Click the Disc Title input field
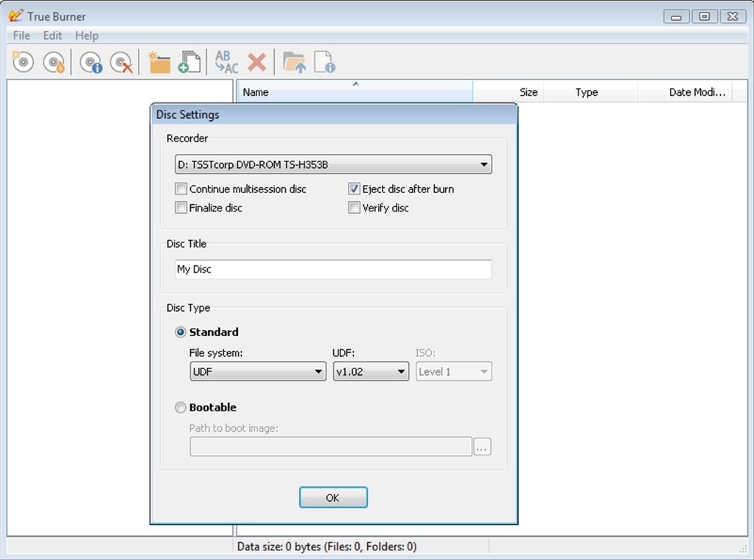Viewport: 754px width, 560px height. pyautogui.click(x=333, y=269)
